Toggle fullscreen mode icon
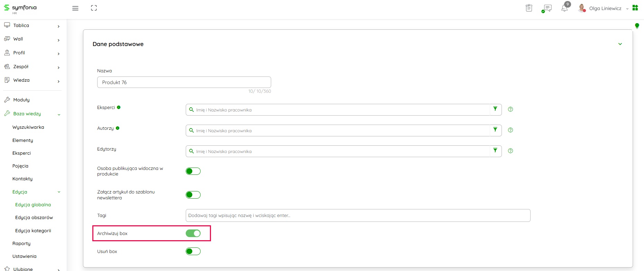The width and height of the screenshot is (644, 271). [94, 8]
